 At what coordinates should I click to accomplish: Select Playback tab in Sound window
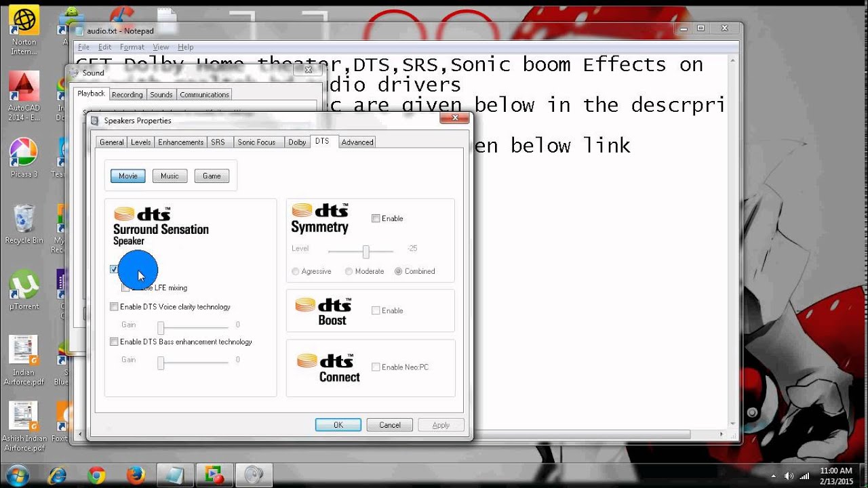click(x=91, y=94)
